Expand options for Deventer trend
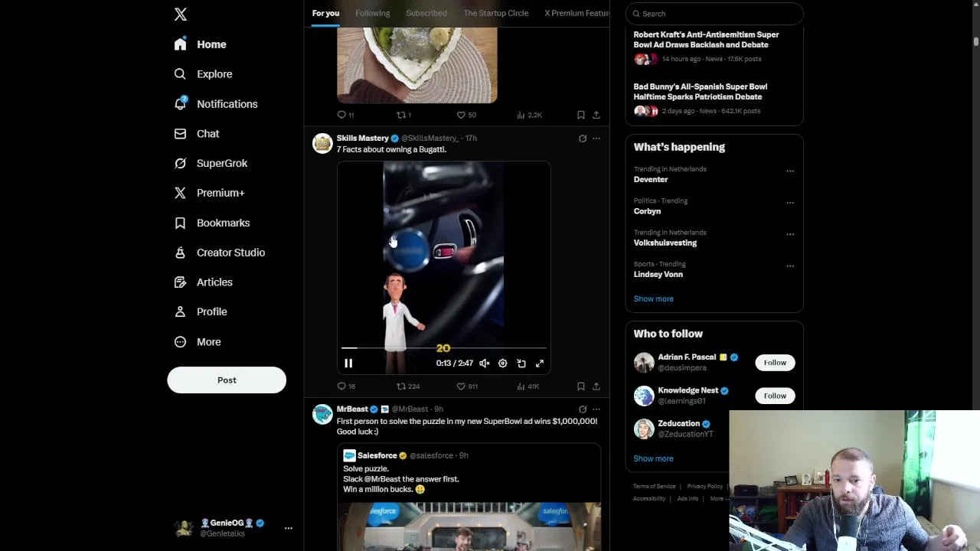Viewport: 980px width, 551px height. pyautogui.click(x=790, y=171)
